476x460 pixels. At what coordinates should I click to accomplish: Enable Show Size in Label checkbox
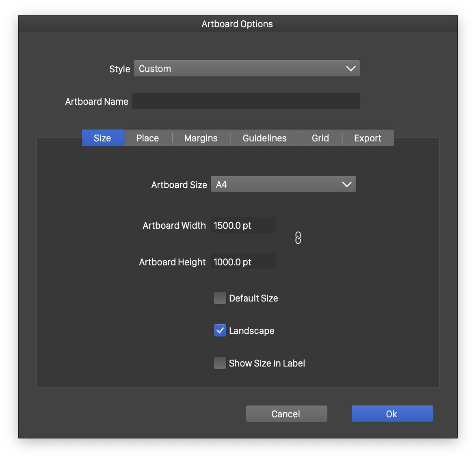click(220, 363)
